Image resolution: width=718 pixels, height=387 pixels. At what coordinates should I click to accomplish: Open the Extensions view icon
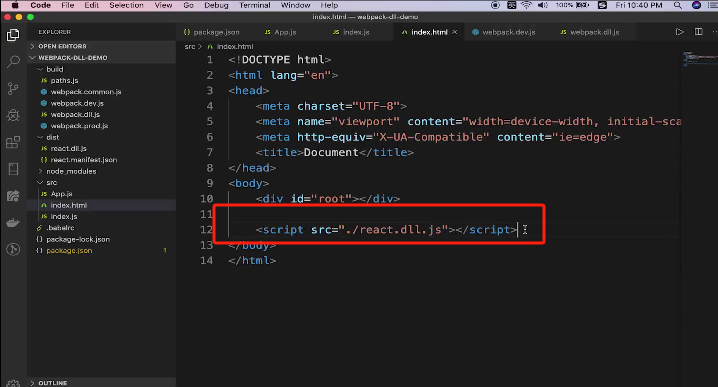[x=13, y=142]
